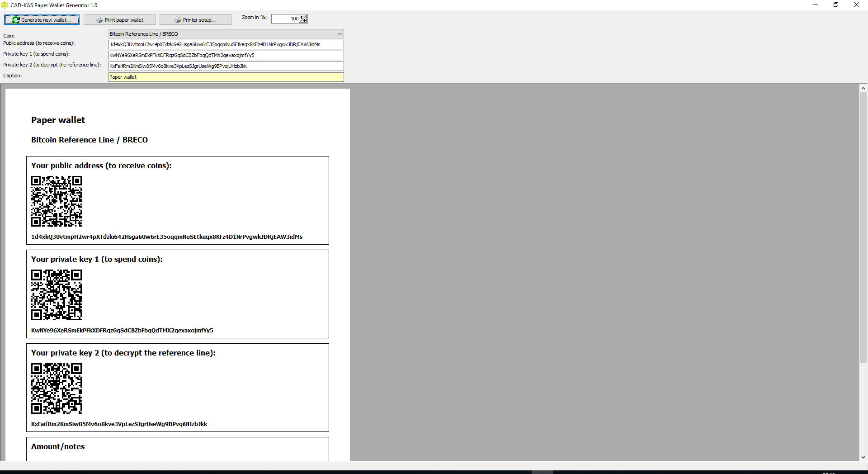
Task: Click the Caption input field
Action: (226, 77)
